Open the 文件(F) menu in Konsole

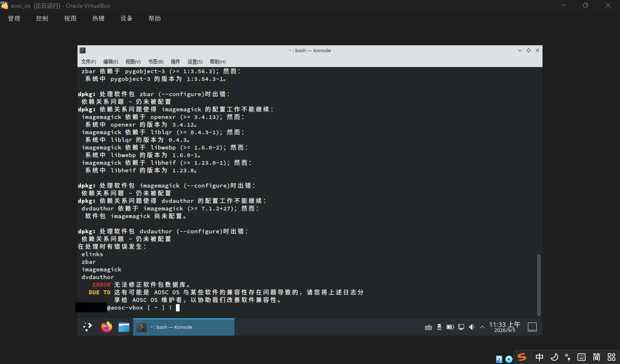pos(88,62)
